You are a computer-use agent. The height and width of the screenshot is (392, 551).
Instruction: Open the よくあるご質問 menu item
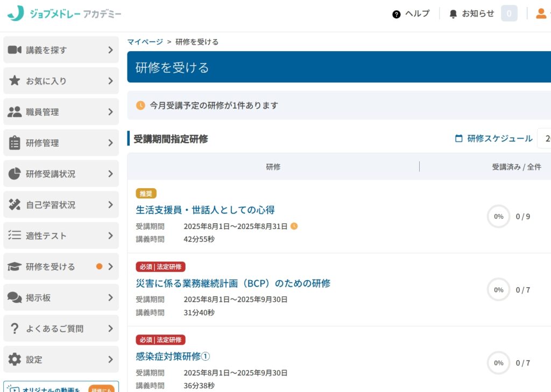point(61,329)
